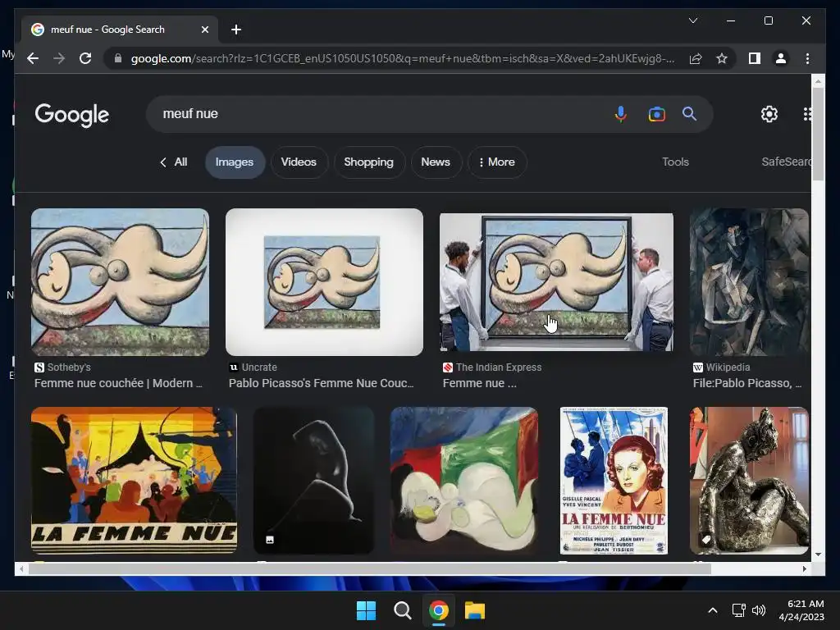Open the Wikipedia cubist painting thumbnail
The width and height of the screenshot is (840, 630).
pyautogui.click(x=749, y=282)
